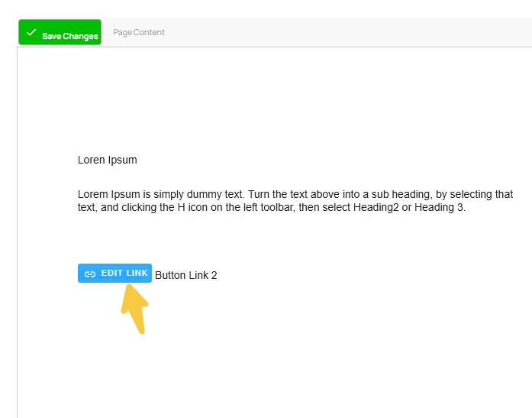Click the green Save Changes button
This screenshot has width=532, height=418.
coord(60,33)
